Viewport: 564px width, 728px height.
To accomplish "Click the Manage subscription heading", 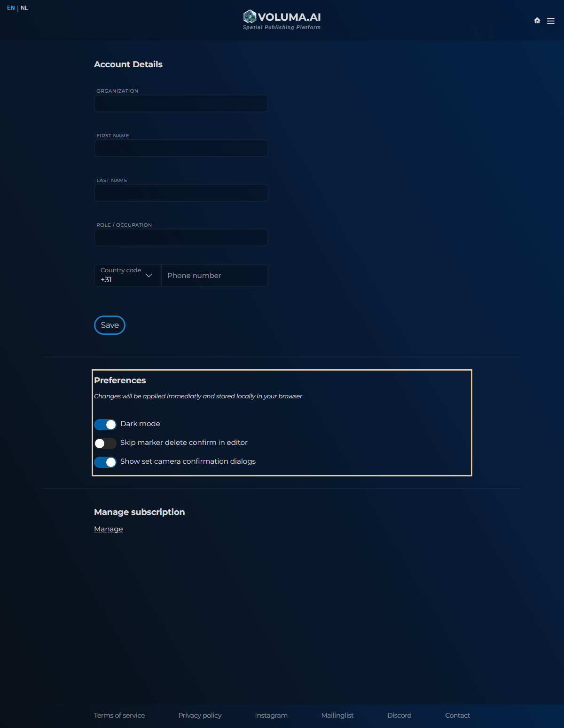I will [140, 512].
